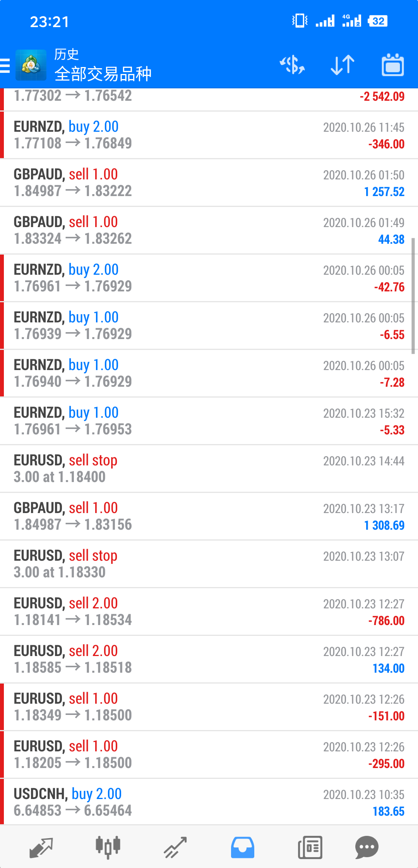Open the EURUSD sell 2.00 trade losing -786.00
This screenshot has width=418, height=868.
(209, 611)
